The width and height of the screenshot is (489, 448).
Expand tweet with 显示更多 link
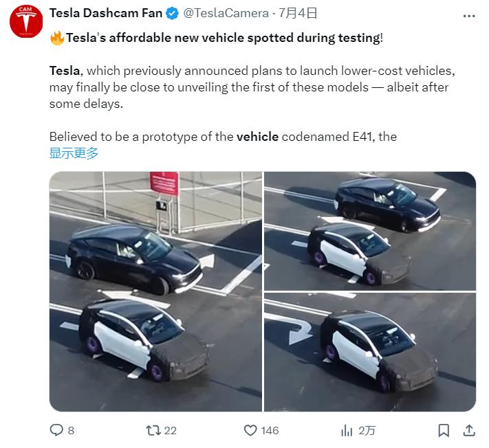(74, 153)
